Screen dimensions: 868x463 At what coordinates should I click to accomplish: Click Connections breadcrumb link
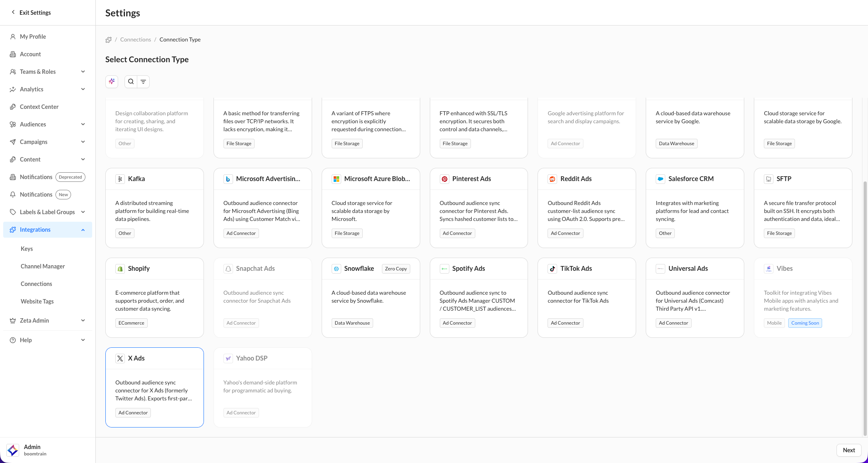[136, 39]
